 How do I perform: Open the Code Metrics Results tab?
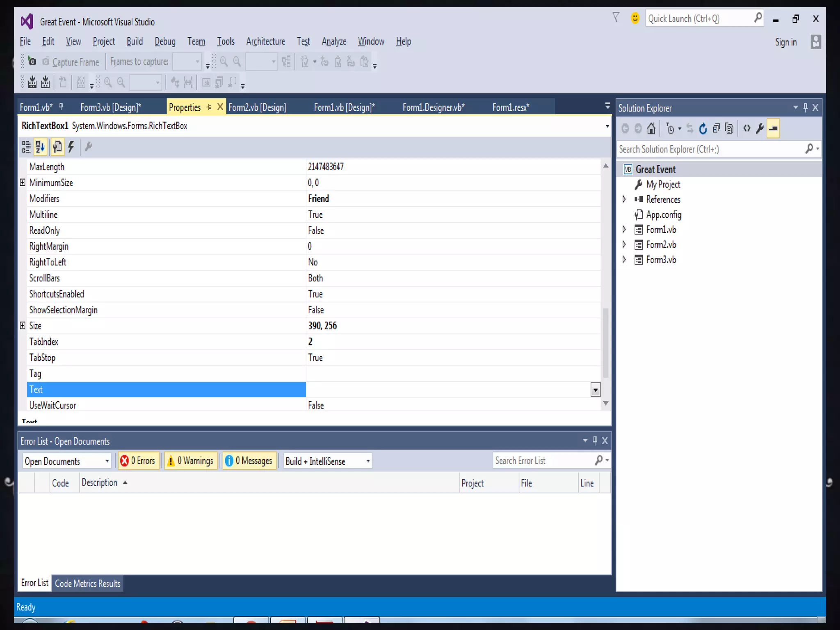(x=87, y=583)
